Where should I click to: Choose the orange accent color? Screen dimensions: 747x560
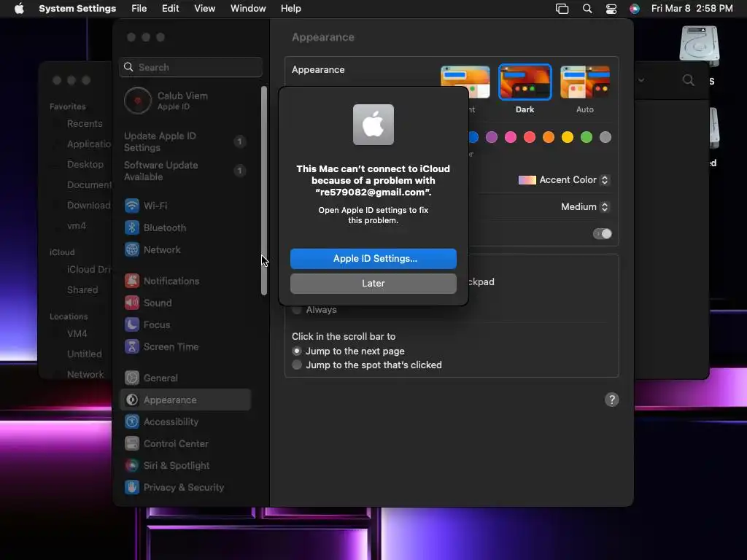tap(549, 137)
